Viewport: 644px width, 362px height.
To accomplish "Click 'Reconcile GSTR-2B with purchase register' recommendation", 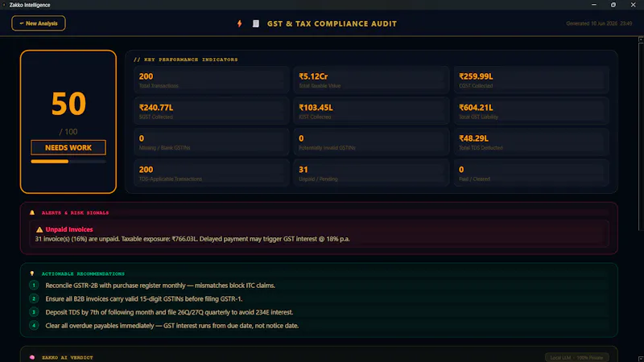I will click(160, 286).
